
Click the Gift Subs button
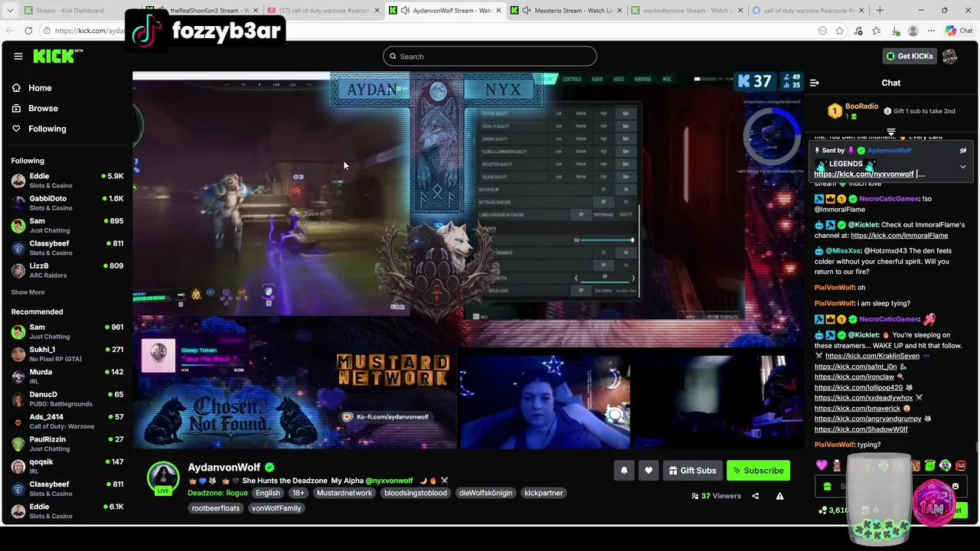coord(692,471)
